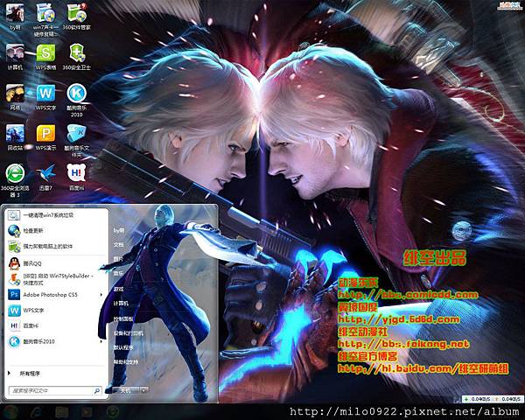Click the Start orb on the taskbar
This screenshot has width=525, height=420.
tap(11, 411)
